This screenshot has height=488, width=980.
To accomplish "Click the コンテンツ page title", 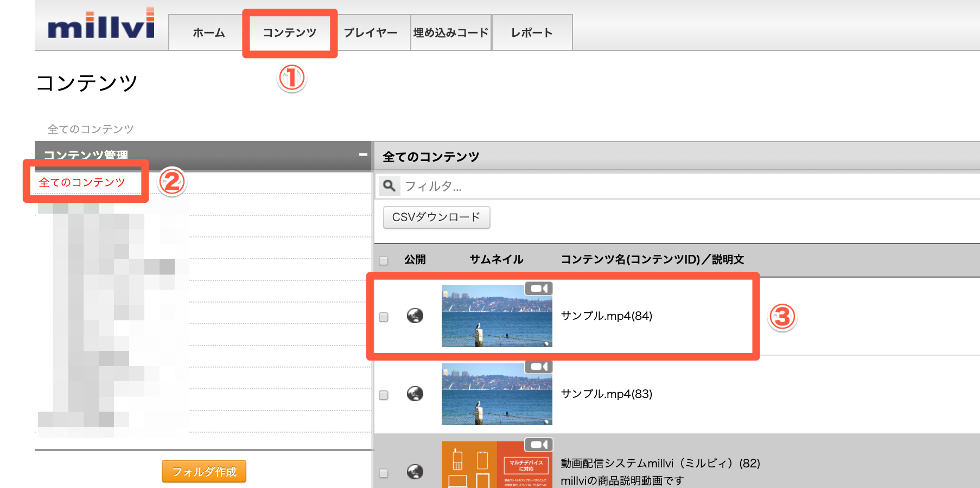I will coord(87,83).
